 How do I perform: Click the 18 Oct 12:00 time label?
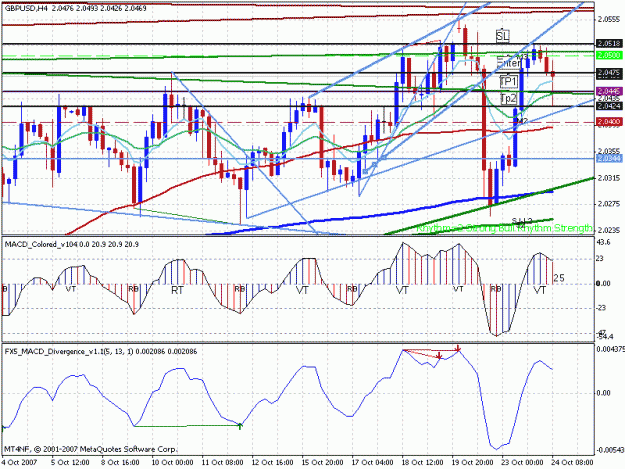point(422,463)
